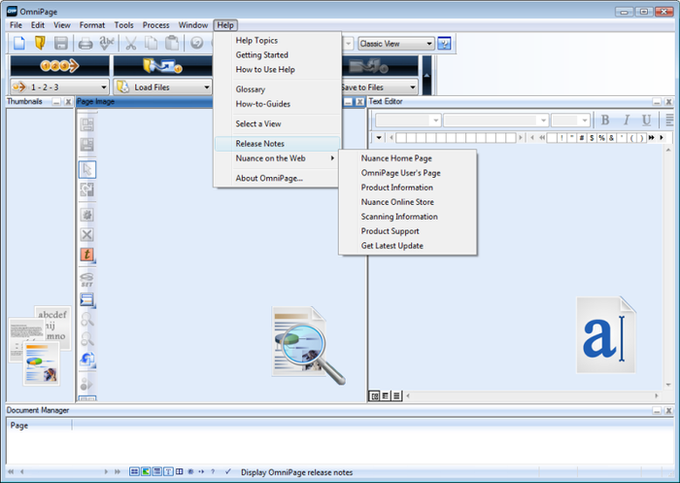Image resolution: width=680 pixels, height=483 pixels.
Task: Click the checkmark icon in status bar
Action: [x=228, y=471]
